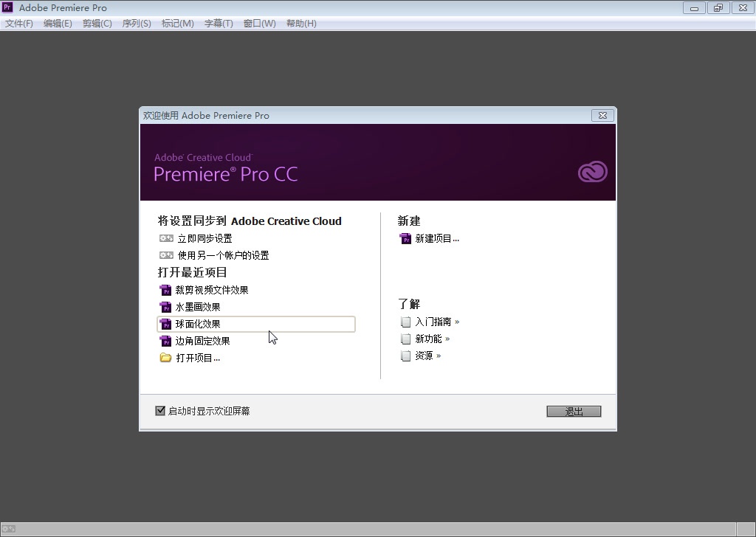The image size is (756, 537).
Task: Open the 帮助(H) menu
Action: (x=301, y=23)
